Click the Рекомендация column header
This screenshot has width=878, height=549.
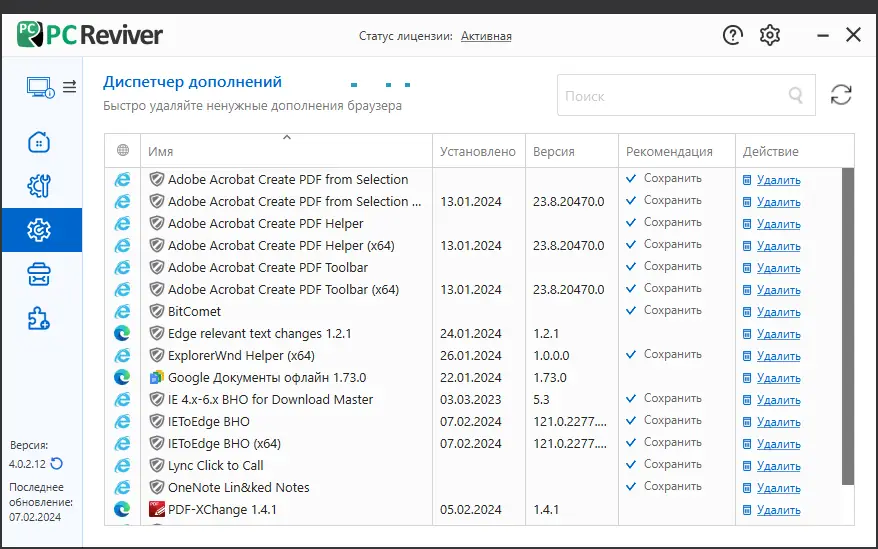click(669, 152)
